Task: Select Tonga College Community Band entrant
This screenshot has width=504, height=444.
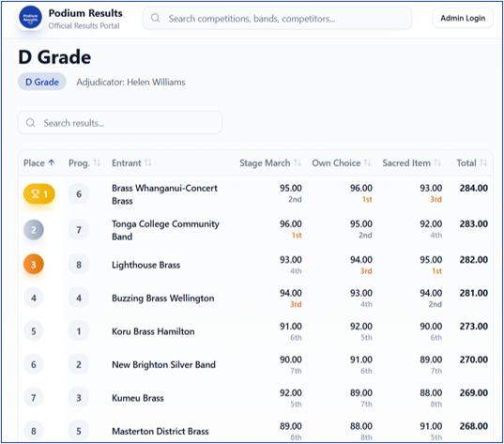Action: point(165,230)
